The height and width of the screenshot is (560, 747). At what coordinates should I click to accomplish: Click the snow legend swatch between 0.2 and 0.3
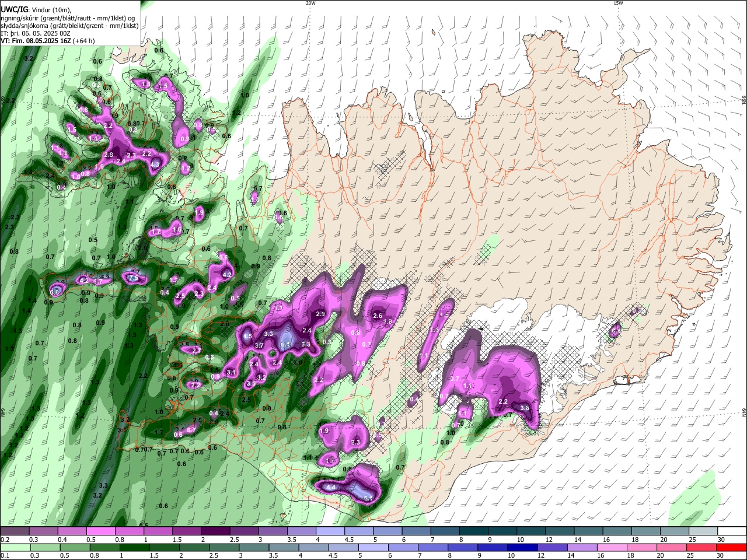tap(15, 531)
